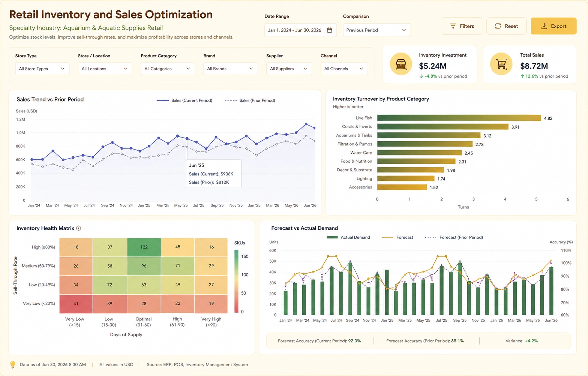Click the Reset button
The height and width of the screenshot is (376, 588).
click(506, 26)
